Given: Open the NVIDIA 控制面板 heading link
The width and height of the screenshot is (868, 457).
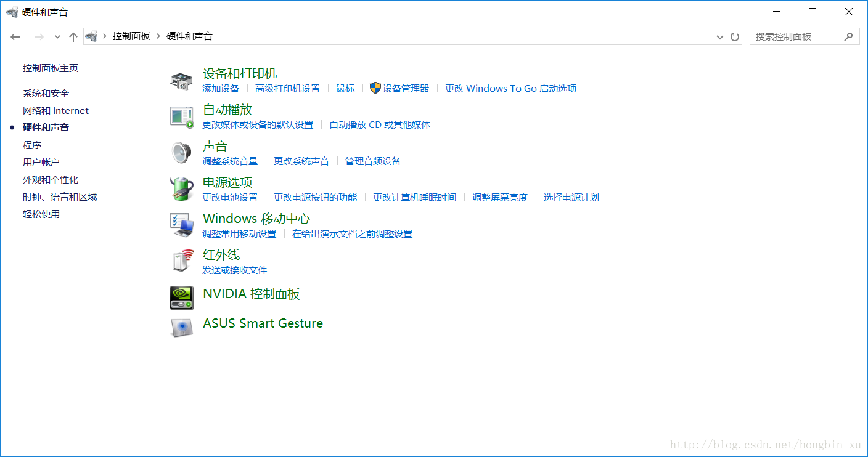Looking at the screenshot, I should tap(252, 294).
